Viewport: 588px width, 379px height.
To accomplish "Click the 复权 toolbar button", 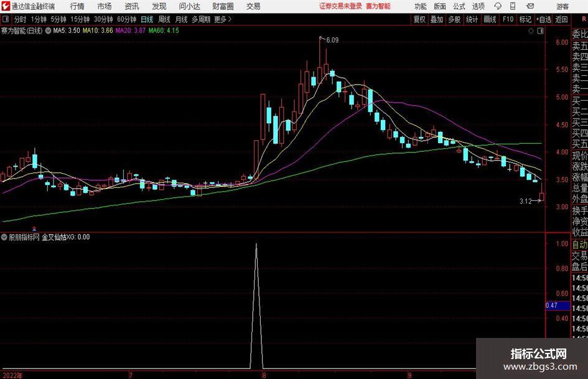I will pos(419,19).
